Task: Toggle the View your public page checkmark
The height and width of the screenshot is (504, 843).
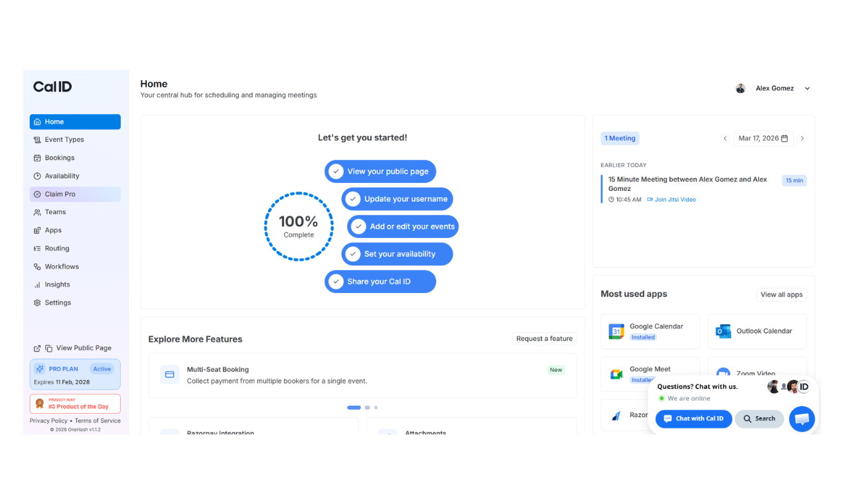Action: click(x=336, y=171)
